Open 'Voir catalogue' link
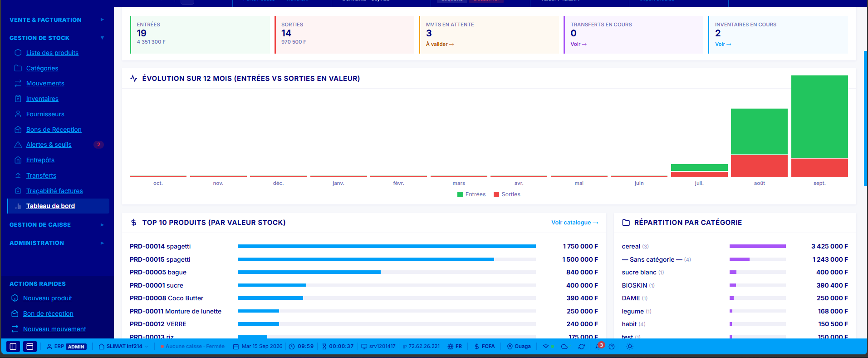868x358 pixels. click(574, 223)
